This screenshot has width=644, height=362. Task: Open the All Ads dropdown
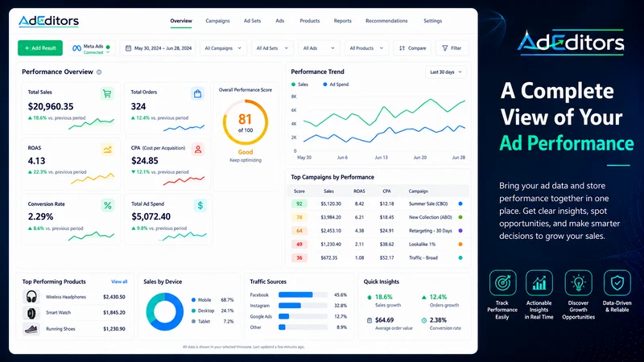coord(319,48)
